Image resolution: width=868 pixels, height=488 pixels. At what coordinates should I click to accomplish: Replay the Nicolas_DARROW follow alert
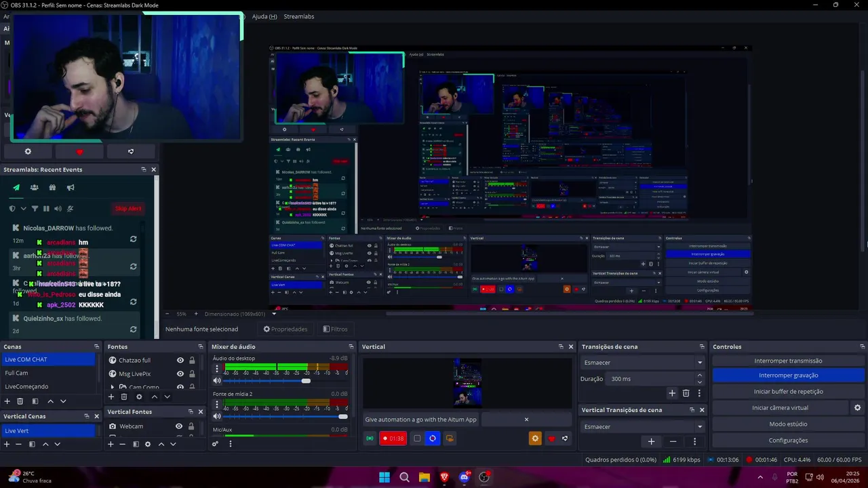pyautogui.click(x=134, y=239)
